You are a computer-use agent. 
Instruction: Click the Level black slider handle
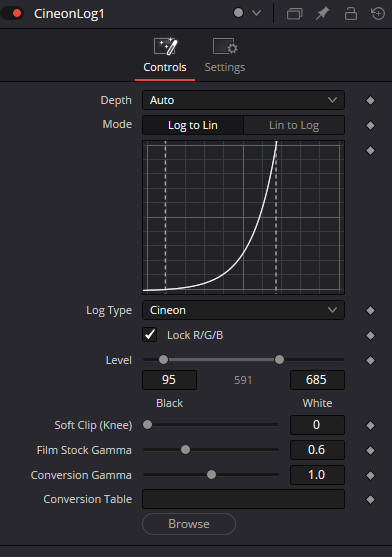[x=163, y=359]
